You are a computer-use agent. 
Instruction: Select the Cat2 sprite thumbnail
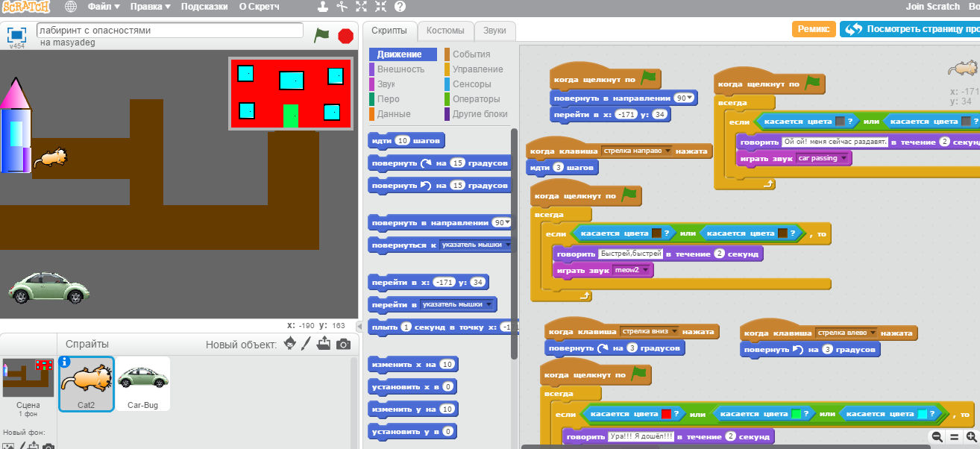click(87, 383)
